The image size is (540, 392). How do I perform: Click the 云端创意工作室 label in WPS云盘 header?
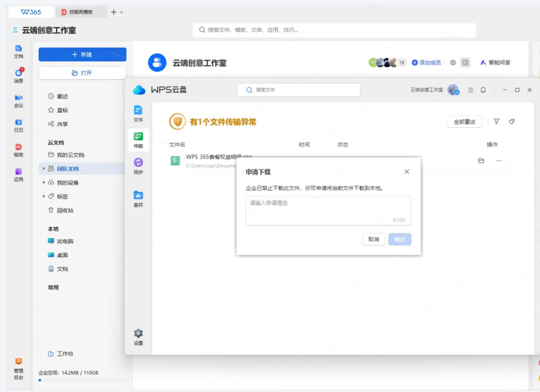point(427,90)
